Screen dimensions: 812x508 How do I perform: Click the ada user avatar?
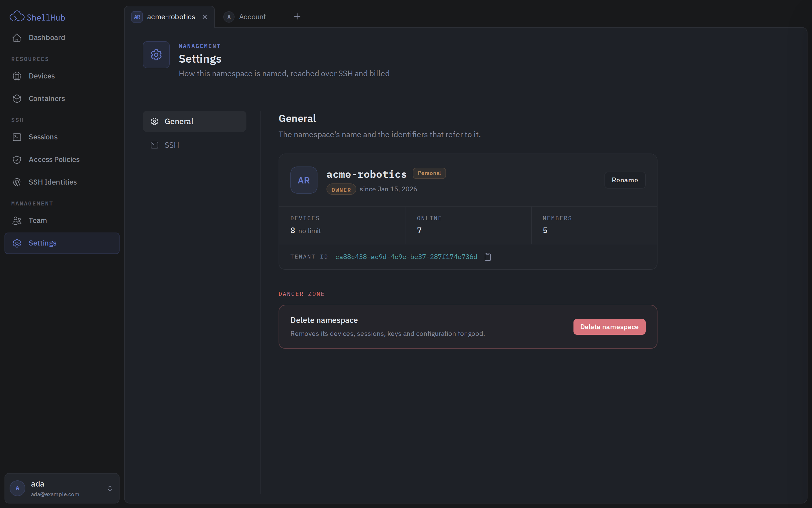(x=17, y=488)
